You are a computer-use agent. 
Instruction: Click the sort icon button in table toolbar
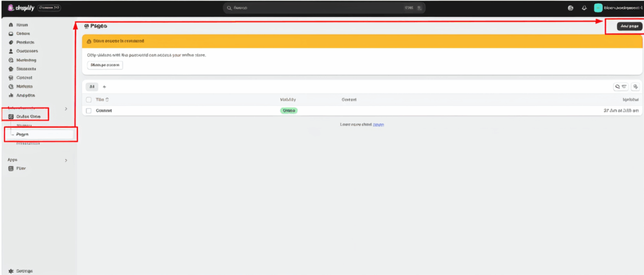point(635,87)
